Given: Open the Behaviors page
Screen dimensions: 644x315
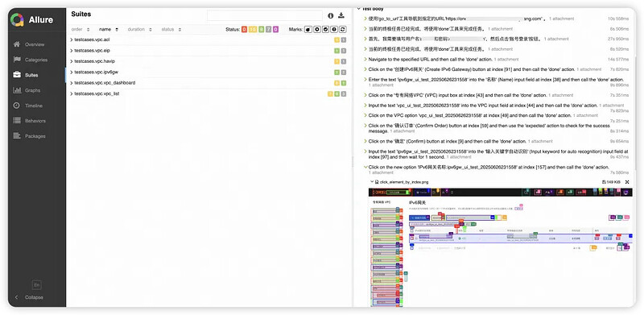Looking at the screenshot, I should coord(35,121).
